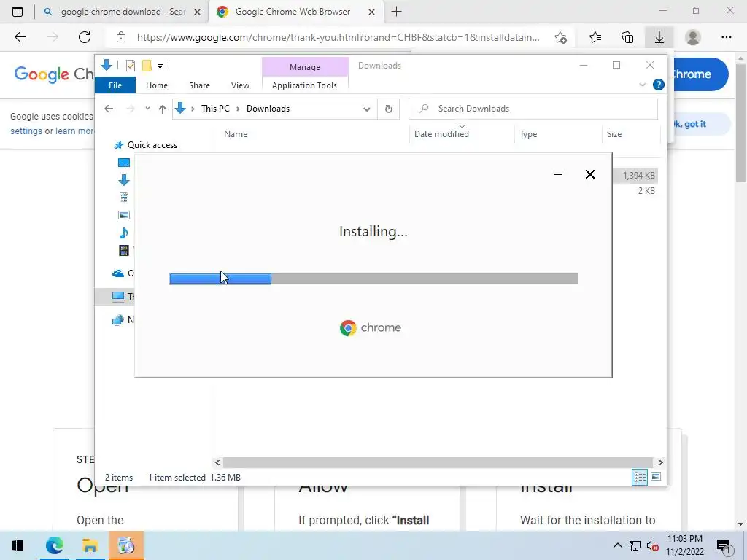Open the Windows Start menu
This screenshot has width=747, height=560.
pos(18,545)
